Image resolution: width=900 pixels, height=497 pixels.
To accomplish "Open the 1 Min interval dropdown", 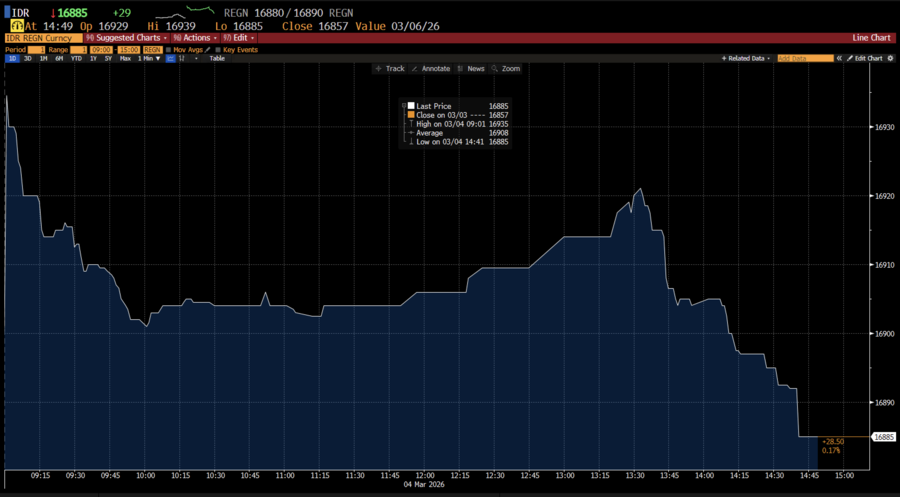I will coord(147,58).
